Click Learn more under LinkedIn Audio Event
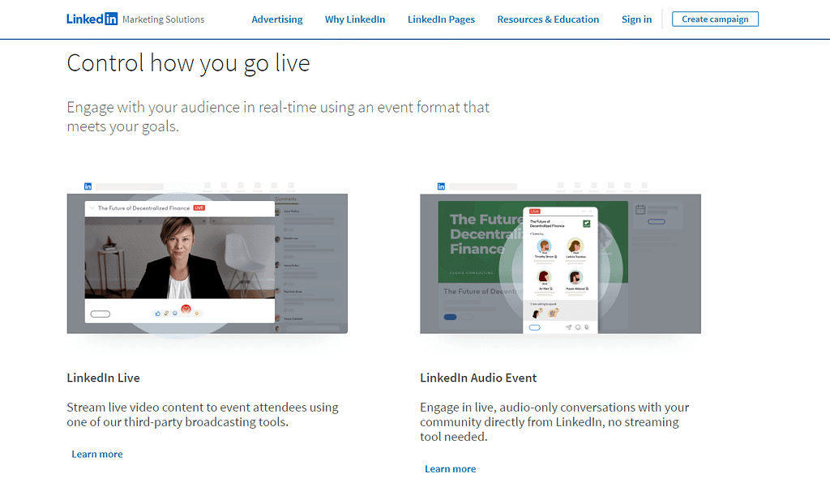Viewport: 830px width, 504px height. [451, 469]
